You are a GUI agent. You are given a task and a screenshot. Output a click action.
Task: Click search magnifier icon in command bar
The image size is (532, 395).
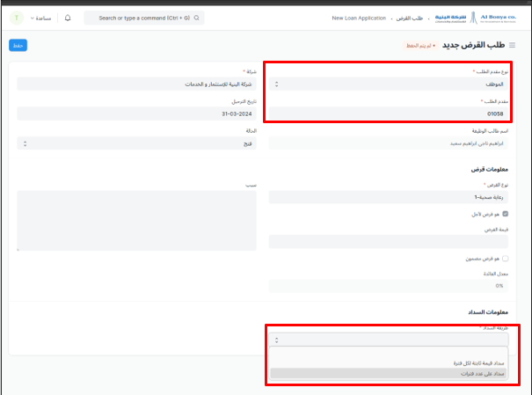[x=196, y=18]
